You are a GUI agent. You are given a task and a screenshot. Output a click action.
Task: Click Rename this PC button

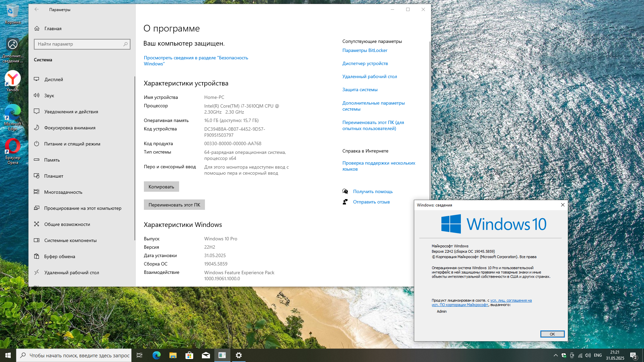coord(174,205)
